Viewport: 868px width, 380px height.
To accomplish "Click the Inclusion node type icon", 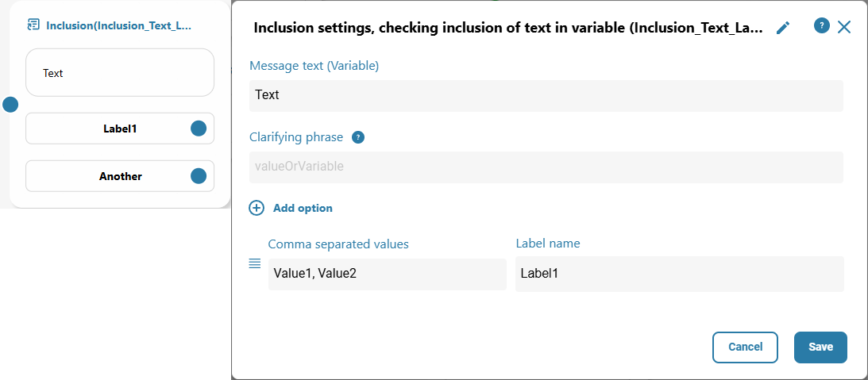I will pyautogui.click(x=34, y=25).
